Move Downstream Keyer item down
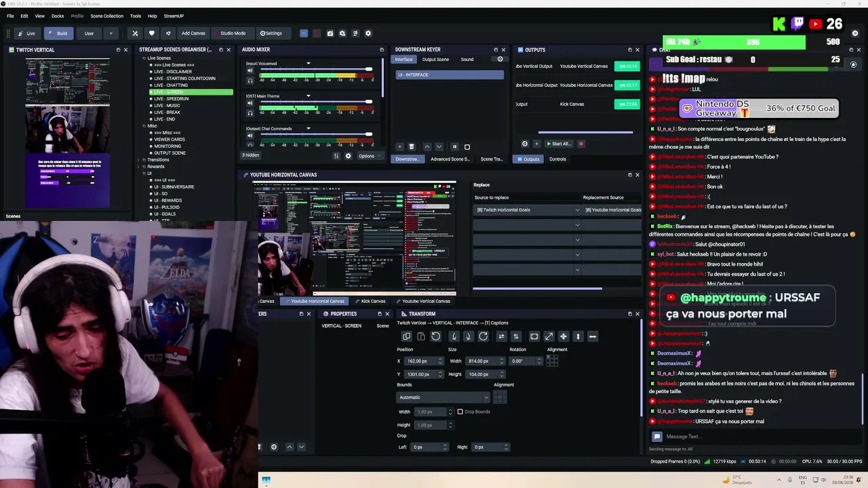This screenshot has height=488, width=868. pyautogui.click(x=439, y=146)
